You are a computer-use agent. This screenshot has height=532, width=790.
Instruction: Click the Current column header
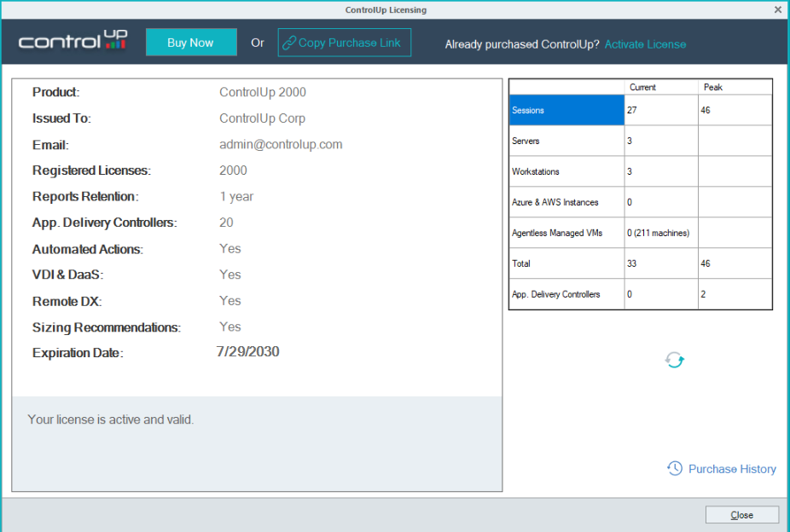pos(642,86)
